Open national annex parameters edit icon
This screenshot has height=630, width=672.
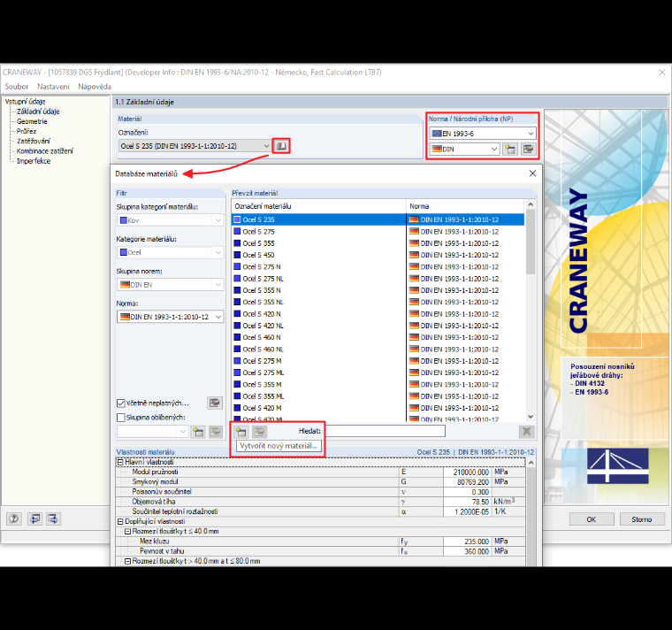[529, 150]
